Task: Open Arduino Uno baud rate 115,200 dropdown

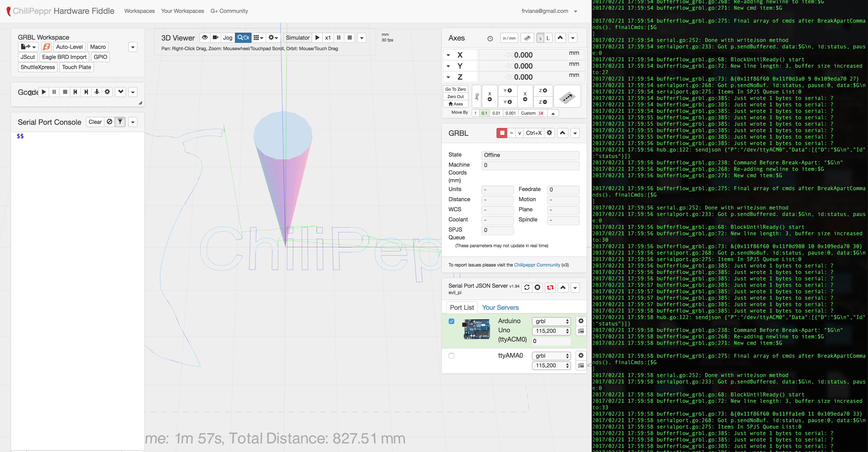Action: 551,331
